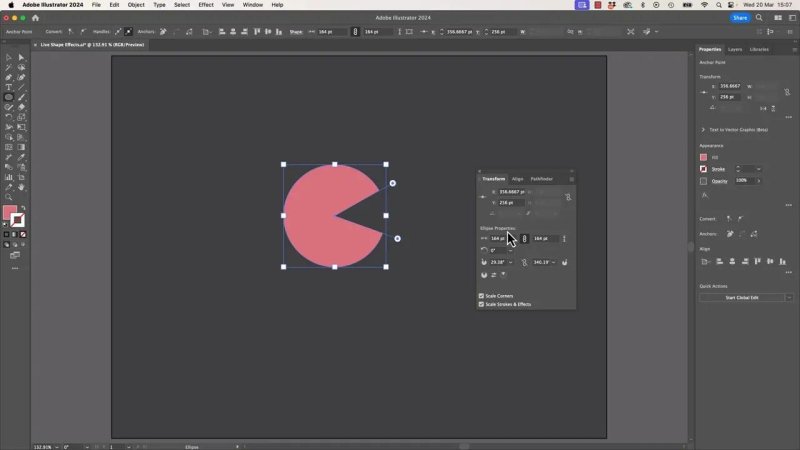Click the Share button
The image size is (800, 450).
740,18
